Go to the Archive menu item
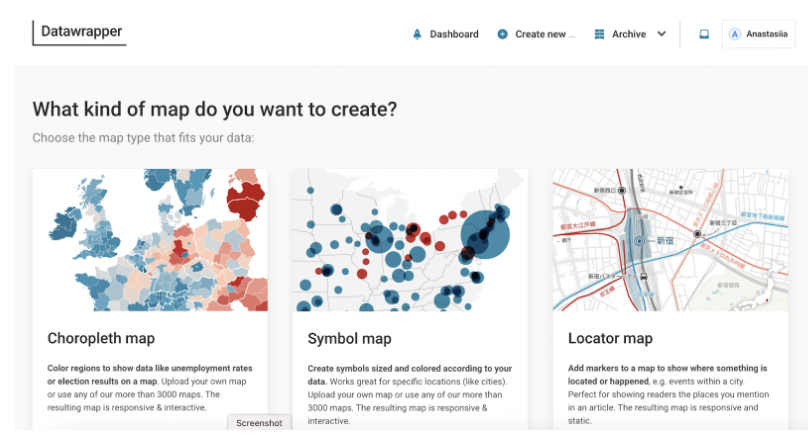The image size is (810, 442). click(629, 34)
